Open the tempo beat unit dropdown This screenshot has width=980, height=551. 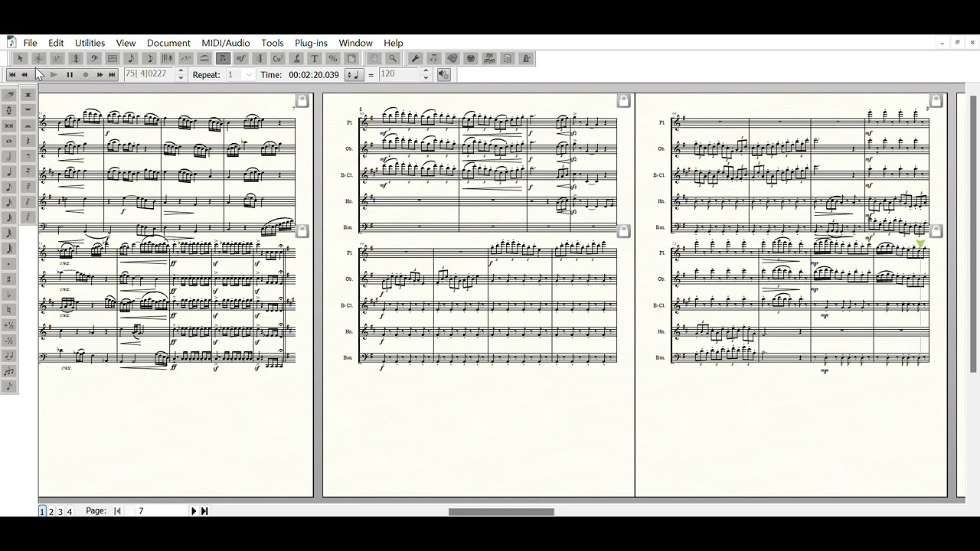[x=354, y=74]
